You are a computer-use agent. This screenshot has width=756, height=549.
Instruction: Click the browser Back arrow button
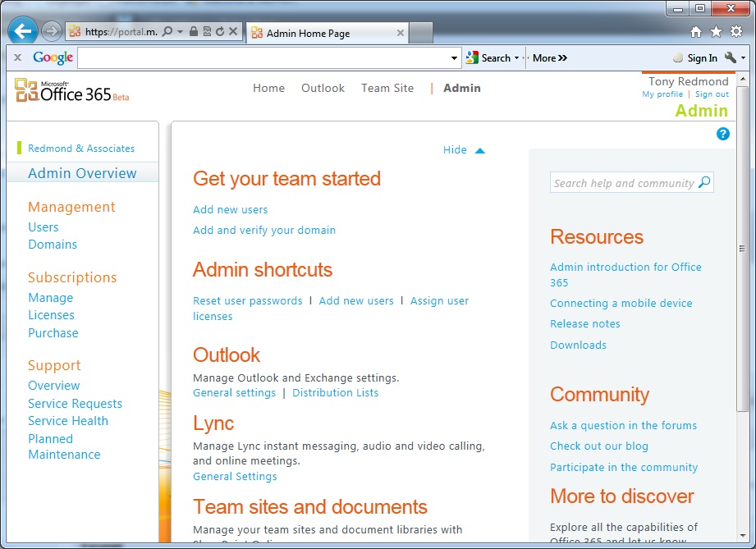23,32
